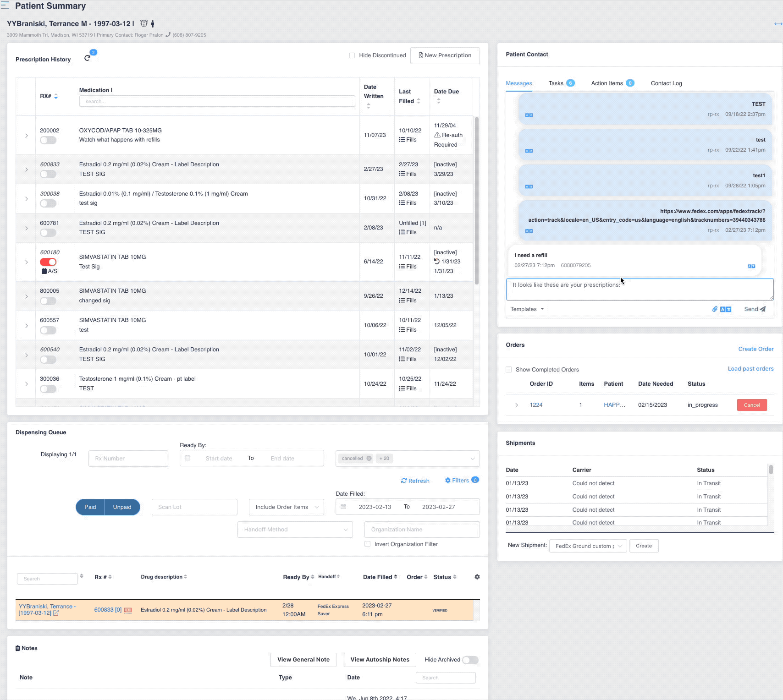Click the attachment paperclip icon in message box
Viewport: 783px width, 700px height.
pos(714,309)
